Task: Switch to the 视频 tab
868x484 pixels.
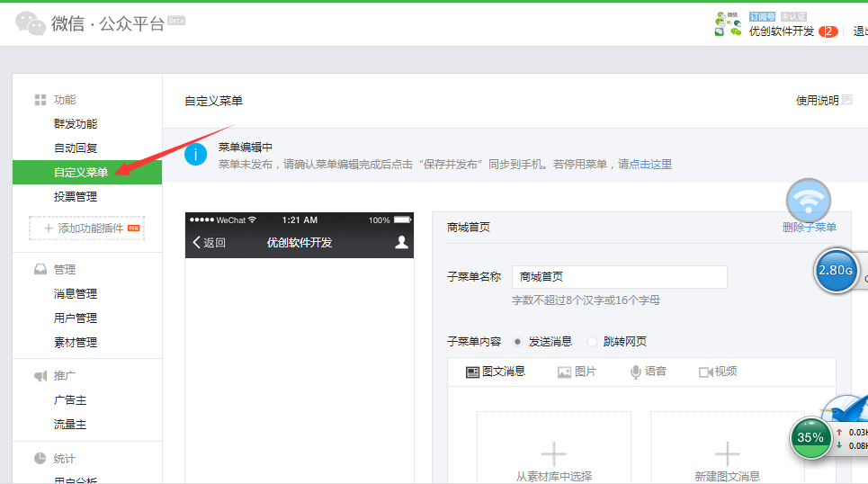Action: click(x=718, y=372)
